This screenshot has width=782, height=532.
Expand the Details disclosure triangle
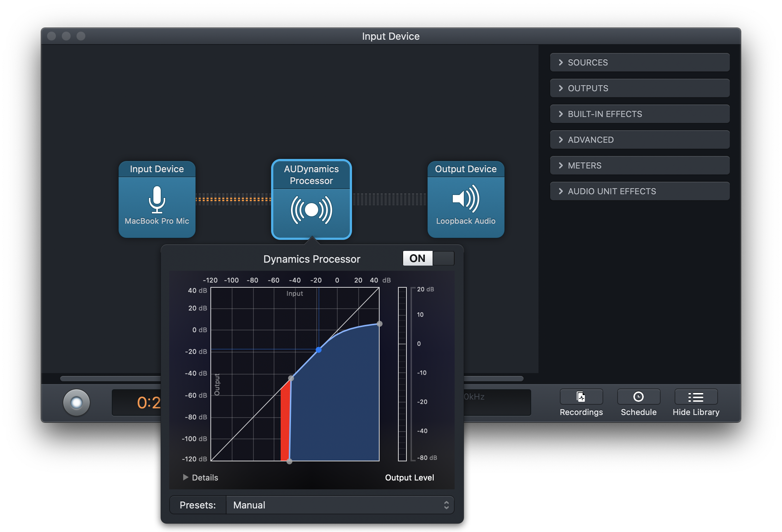[185, 477]
